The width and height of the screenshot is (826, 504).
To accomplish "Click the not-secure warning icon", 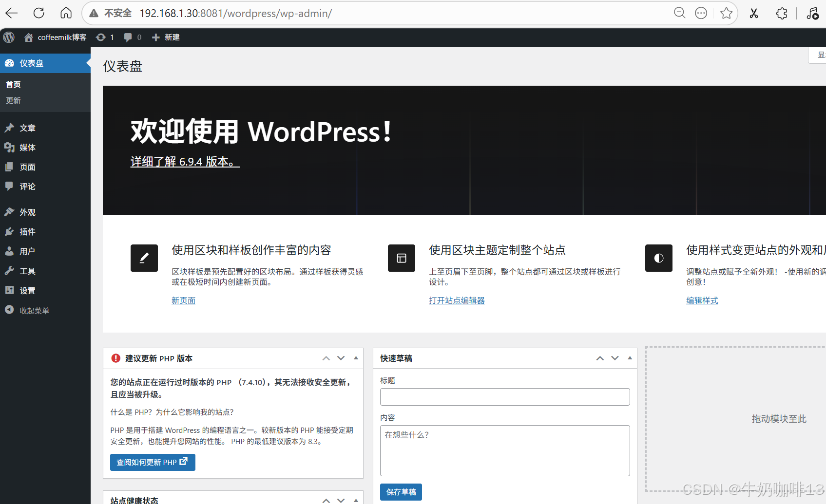I will pos(94,13).
